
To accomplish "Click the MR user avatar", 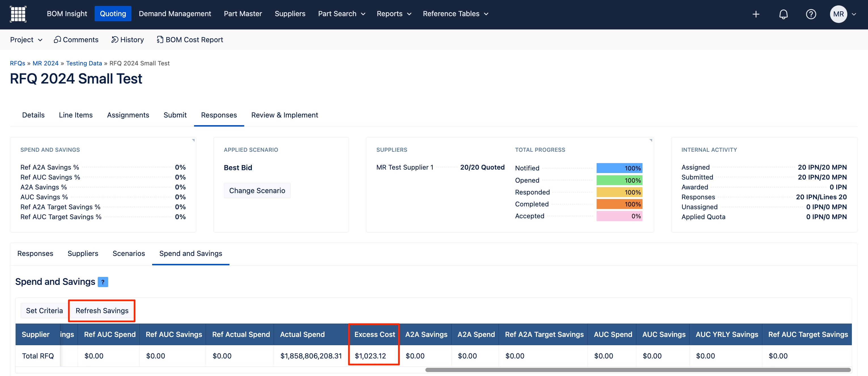I will tap(838, 14).
